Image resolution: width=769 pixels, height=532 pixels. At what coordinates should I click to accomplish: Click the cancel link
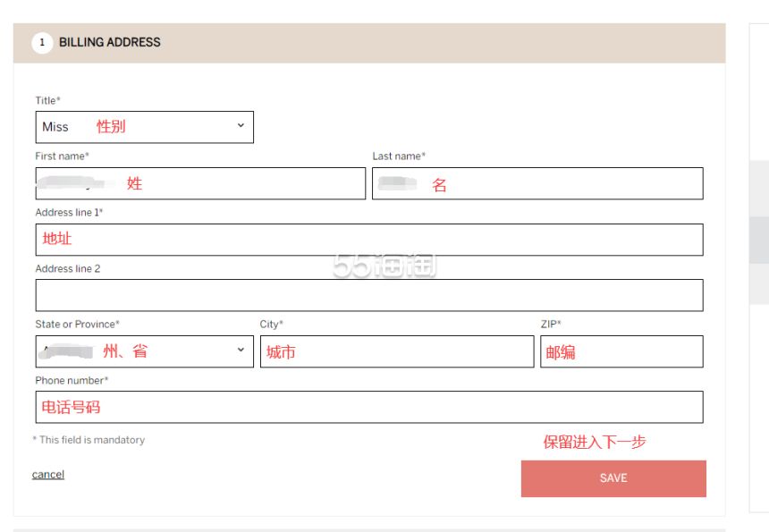(x=48, y=475)
